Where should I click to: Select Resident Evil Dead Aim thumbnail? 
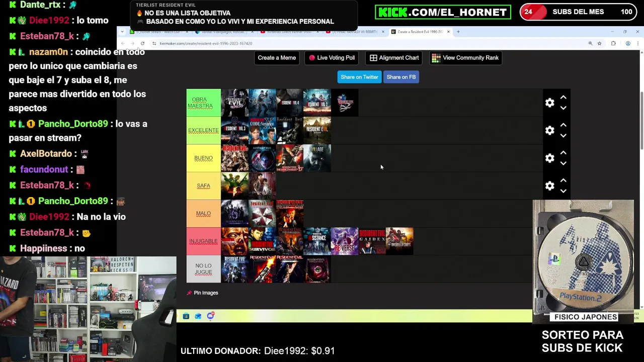point(290,213)
